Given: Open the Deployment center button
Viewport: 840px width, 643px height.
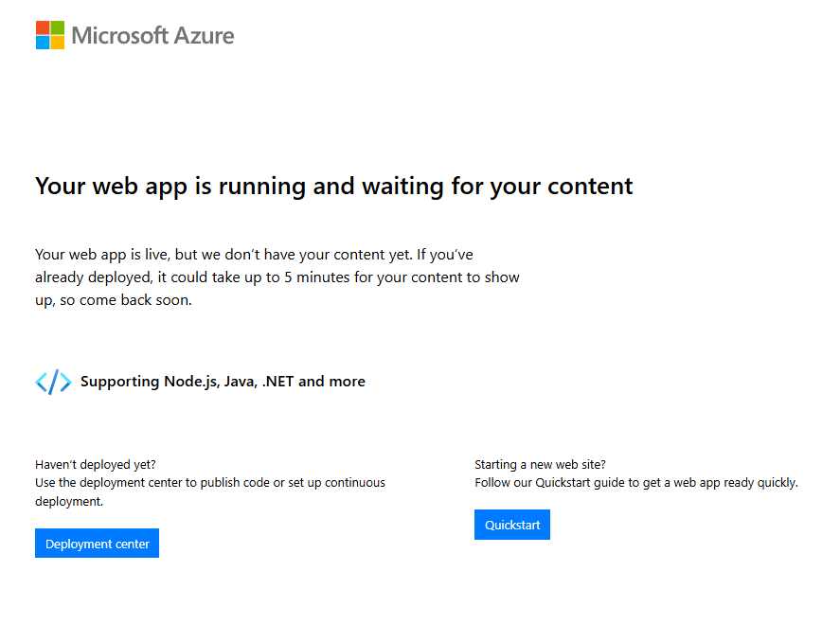Looking at the screenshot, I should point(97,544).
